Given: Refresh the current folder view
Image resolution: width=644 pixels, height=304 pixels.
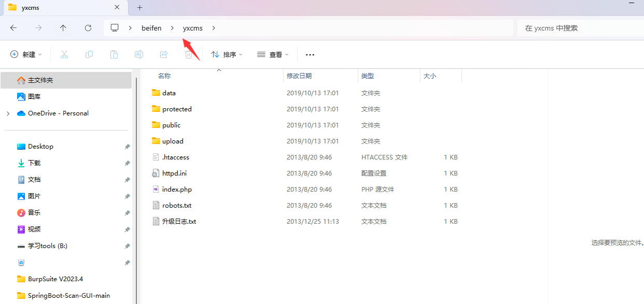Looking at the screenshot, I should pos(88,28).
